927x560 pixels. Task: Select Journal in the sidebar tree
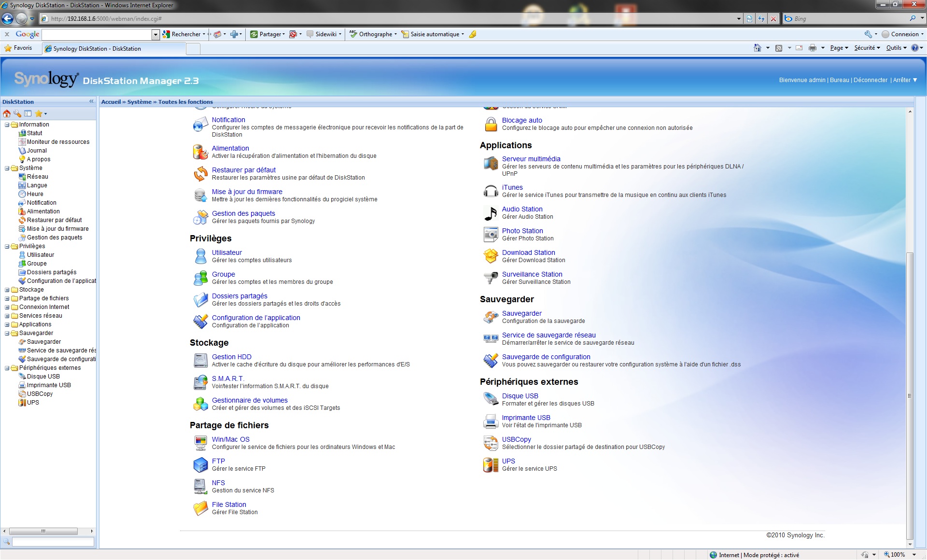point(37,151)
